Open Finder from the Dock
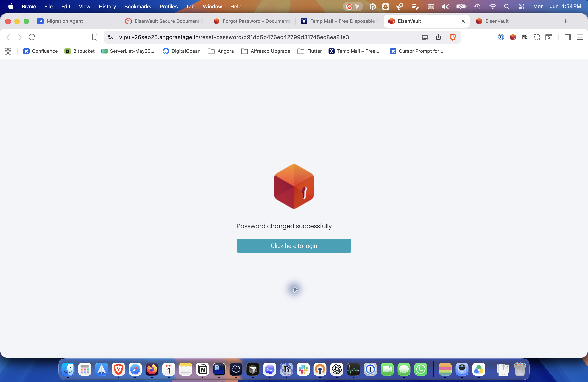Viewport: 588px width, 382px height. (68, 369)
